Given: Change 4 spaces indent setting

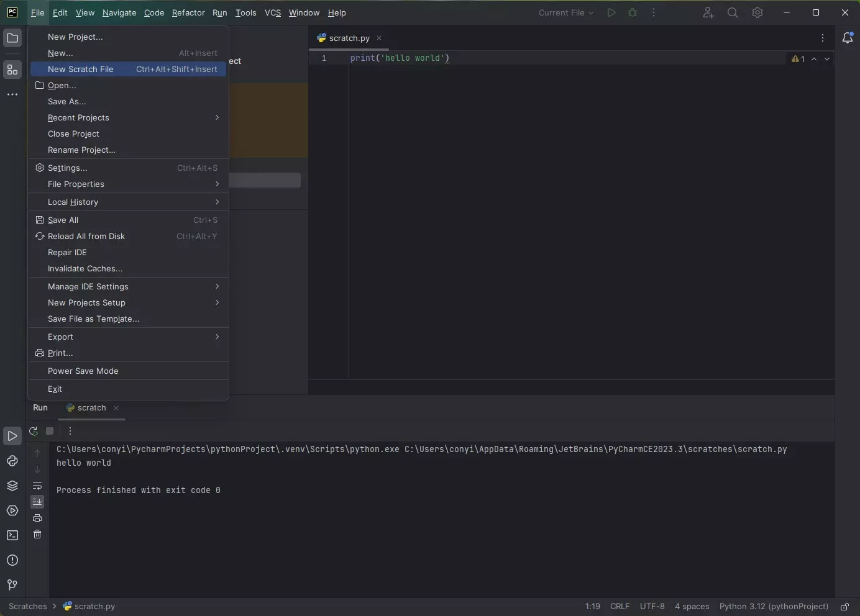Looking at the screenshot, I should (x=692, y=607).
